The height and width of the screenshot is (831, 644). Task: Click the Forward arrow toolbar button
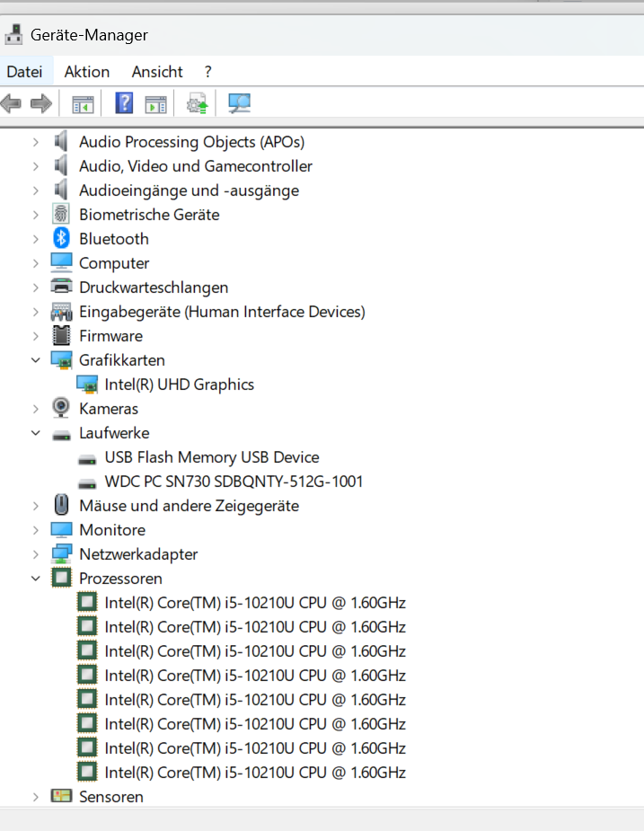tap(41, 103)
